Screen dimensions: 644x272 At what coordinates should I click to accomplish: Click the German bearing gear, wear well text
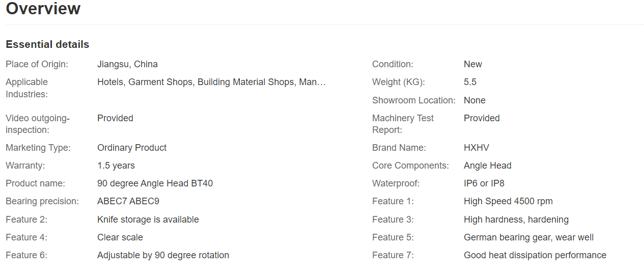(528, 237)
